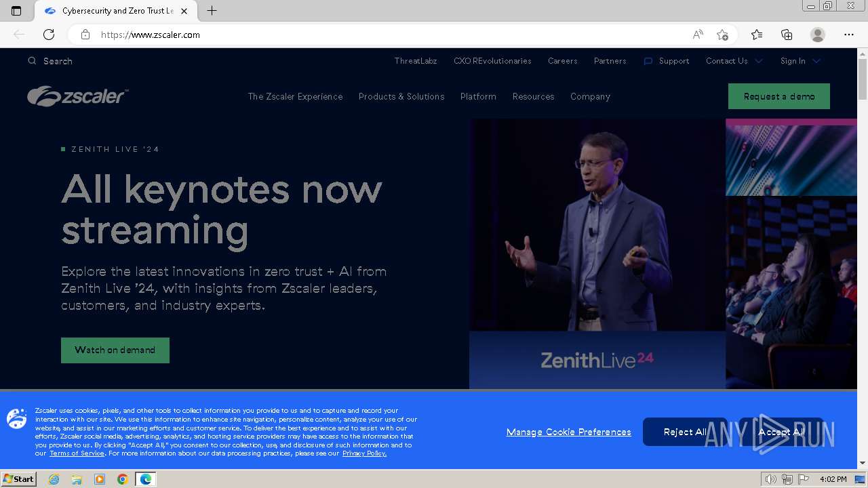Open the Collections icon

(x=787, y=35)
